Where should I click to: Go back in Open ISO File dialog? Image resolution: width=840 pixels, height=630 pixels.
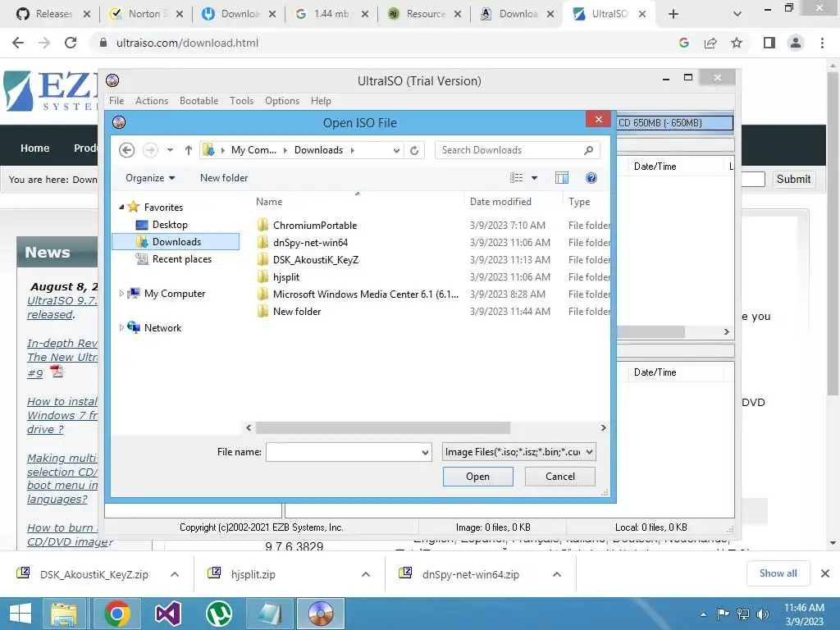coord(127,150)
